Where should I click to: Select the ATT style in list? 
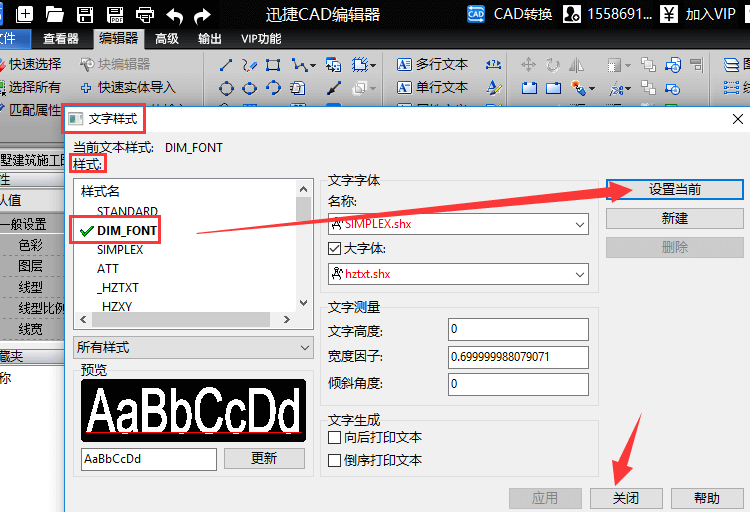[108, 269]
